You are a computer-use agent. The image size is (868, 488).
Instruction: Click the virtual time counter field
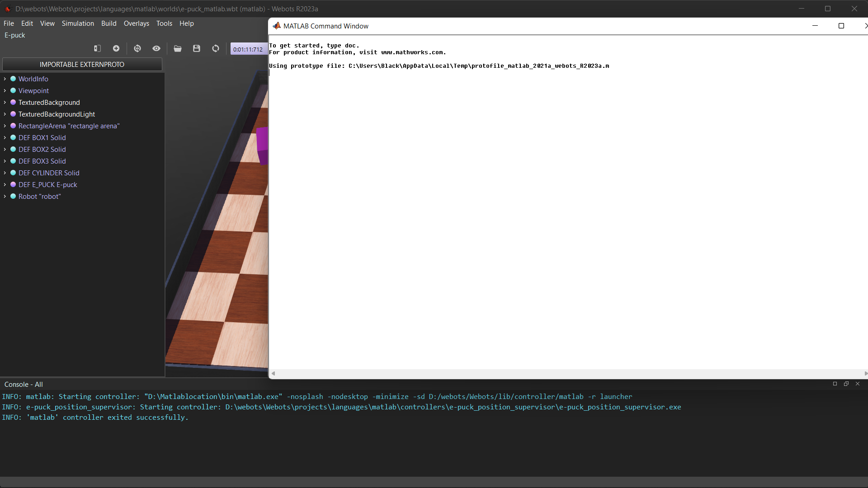tap(248, 49)
